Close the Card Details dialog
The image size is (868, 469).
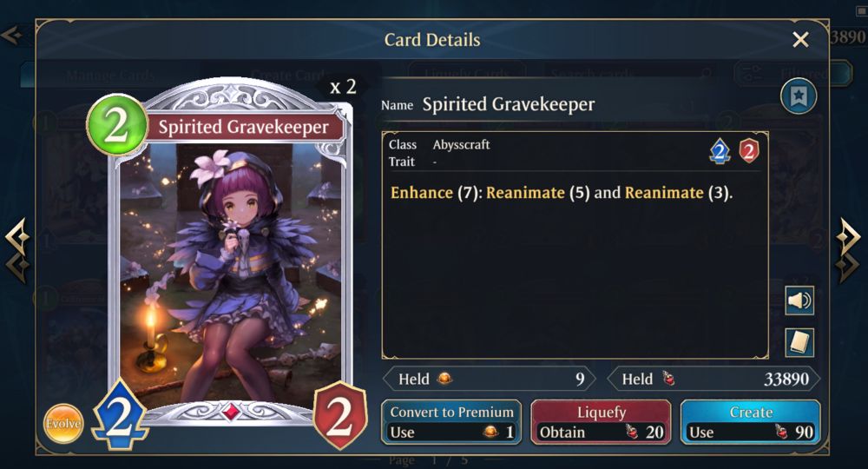(x=800, y=39)
